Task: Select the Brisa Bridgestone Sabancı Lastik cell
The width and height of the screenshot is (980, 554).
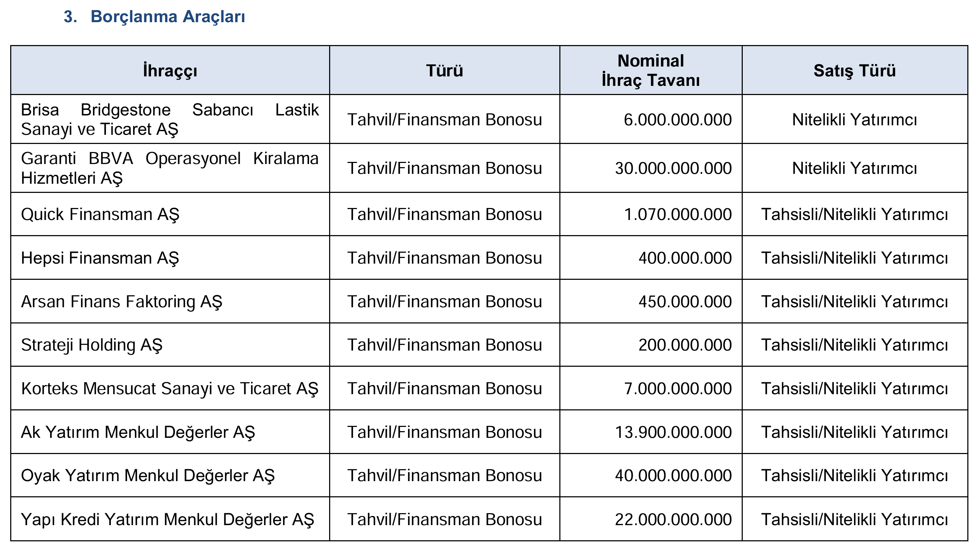Action: coord(170,119)
